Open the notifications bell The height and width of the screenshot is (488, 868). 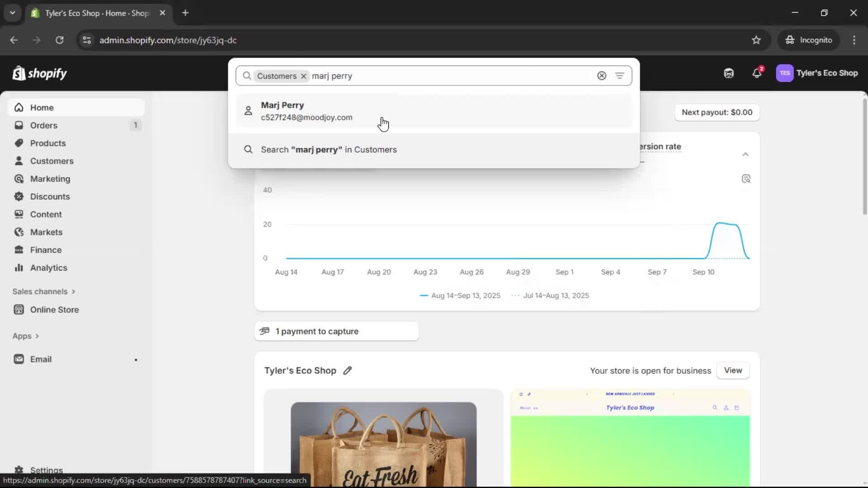757,73
